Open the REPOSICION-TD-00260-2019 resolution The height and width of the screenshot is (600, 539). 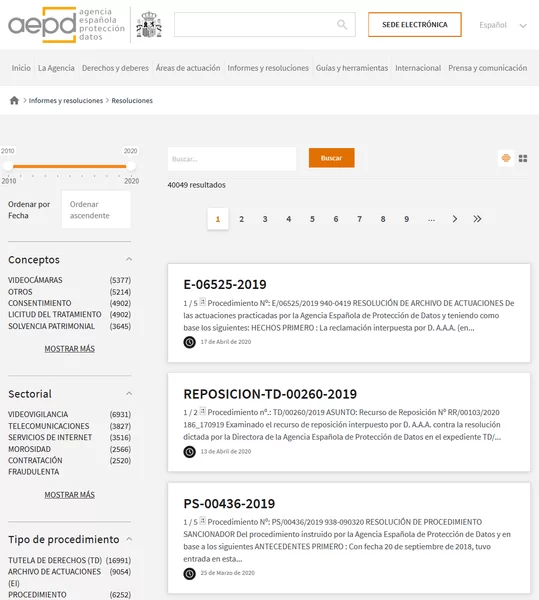270,394
